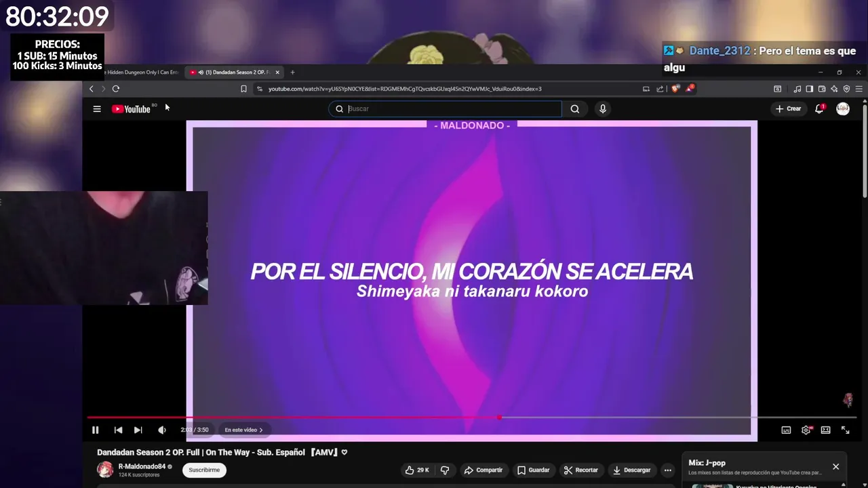
Task: Click the 124 K suscriptores text
Action: [139, 475]
